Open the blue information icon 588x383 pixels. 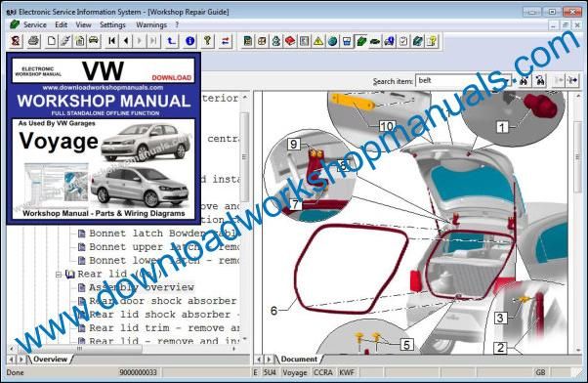pyautogui.click(x=189, y=40)
